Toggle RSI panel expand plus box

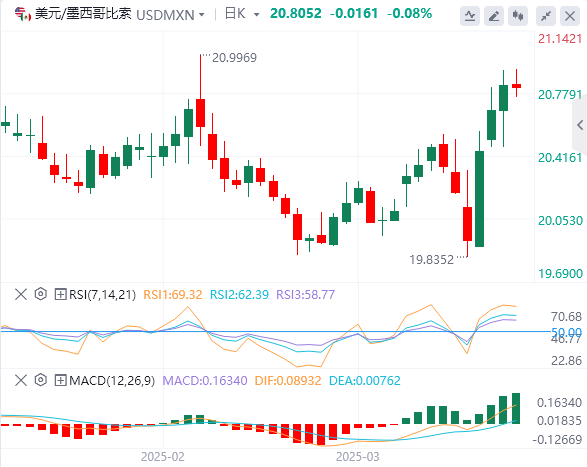(60, 294)
